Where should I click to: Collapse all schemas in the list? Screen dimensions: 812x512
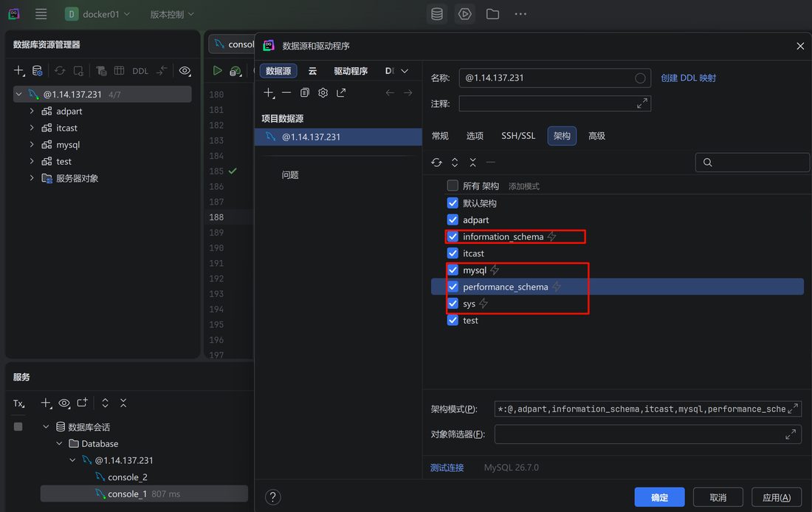(x=472, y=163)
